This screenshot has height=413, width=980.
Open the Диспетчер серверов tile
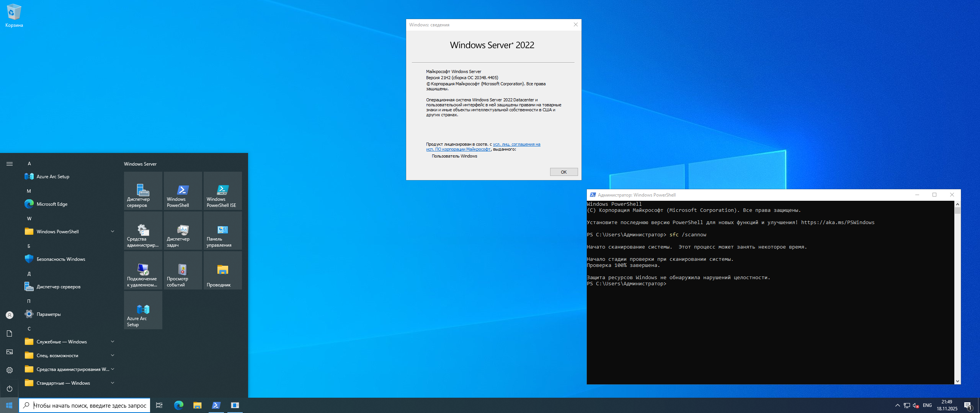143,191
